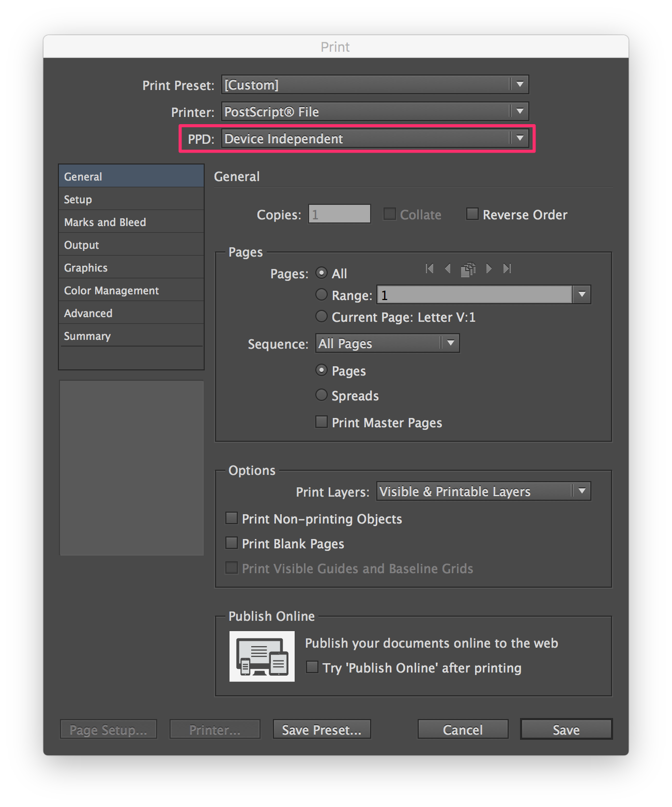This screenshot has height=807, width=672.
Task: Enable Reverse Order checkbox
Action: coord(472,214)
